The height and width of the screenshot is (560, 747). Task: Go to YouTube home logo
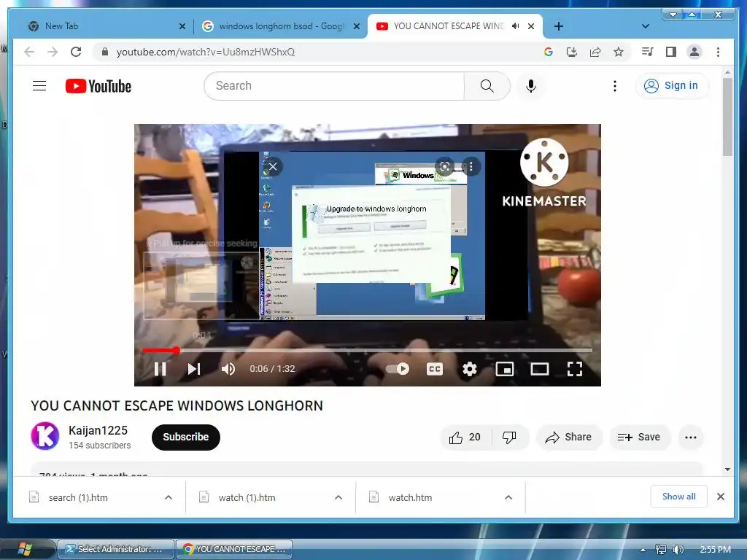click(x=98, y=86)
